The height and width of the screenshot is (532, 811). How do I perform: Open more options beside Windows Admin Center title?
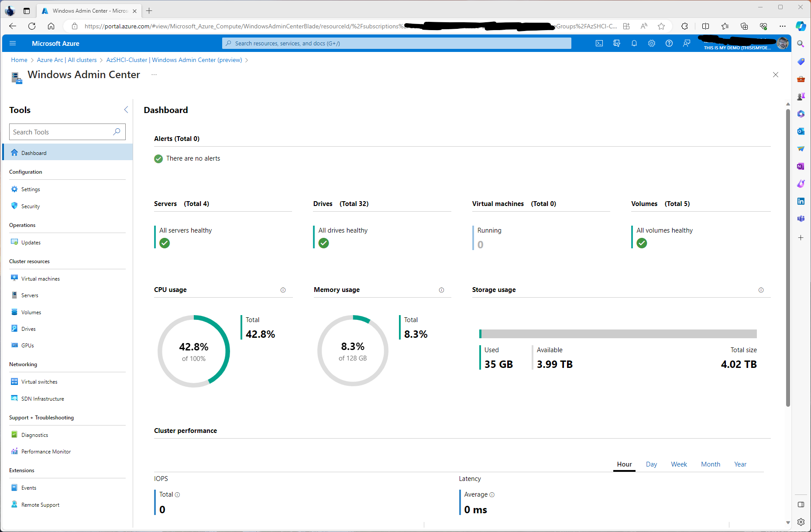154,75
